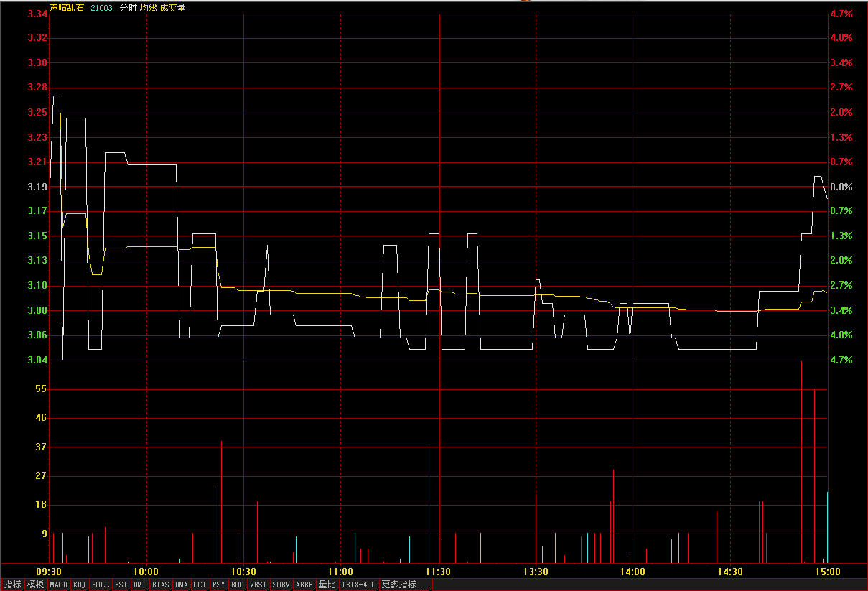Click the volume axis label 46
Viewport: 868px width, 591px height.
[41, 418]
